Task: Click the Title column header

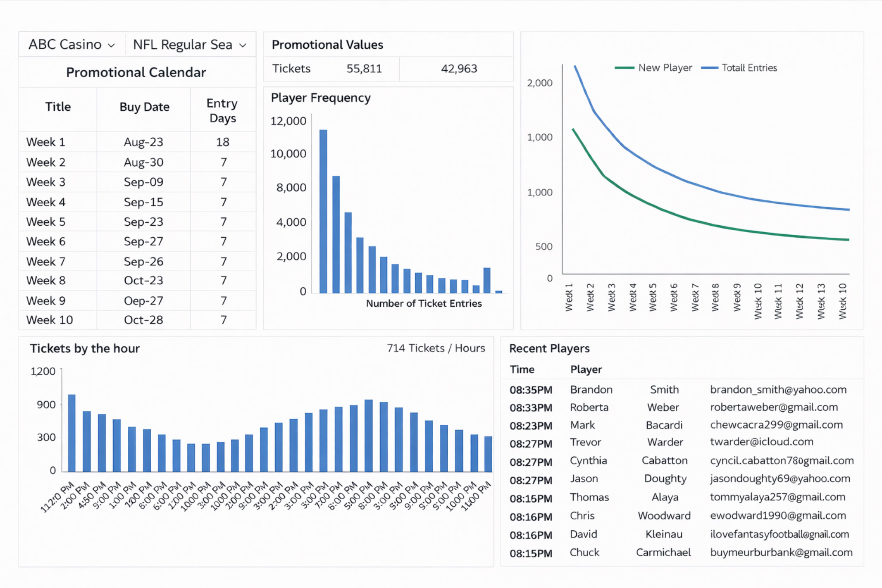Action: pos(58,107)
